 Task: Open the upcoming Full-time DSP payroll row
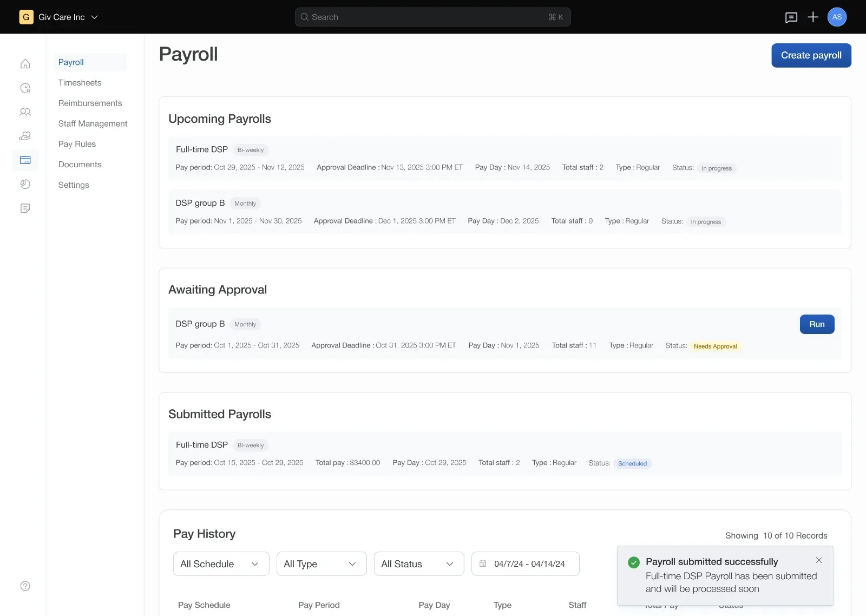click(x=504, y=159)
